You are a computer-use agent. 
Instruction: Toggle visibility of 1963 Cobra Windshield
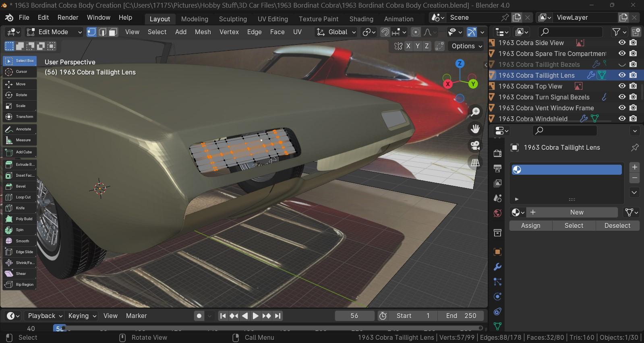point(622,119)
